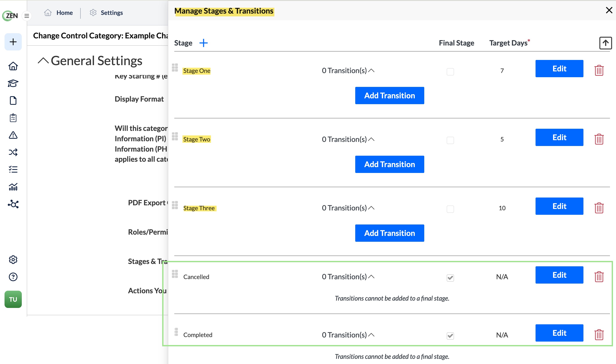
Task: Open the TU user avatar
Action: tap(13, 299)
